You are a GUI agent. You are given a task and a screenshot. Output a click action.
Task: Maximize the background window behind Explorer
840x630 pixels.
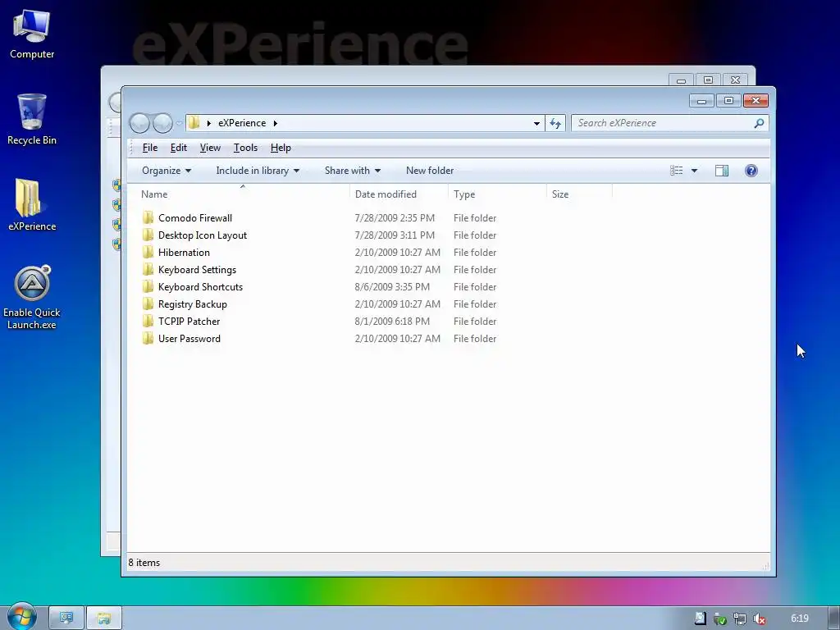[x=708, y=80]
